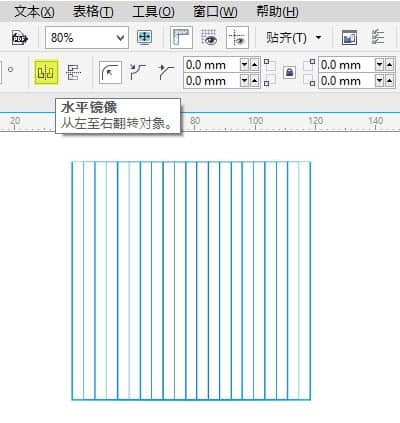Select the chamfered corner option
The height and width of the screenshot is (423, 400).
tap(166, 72)
